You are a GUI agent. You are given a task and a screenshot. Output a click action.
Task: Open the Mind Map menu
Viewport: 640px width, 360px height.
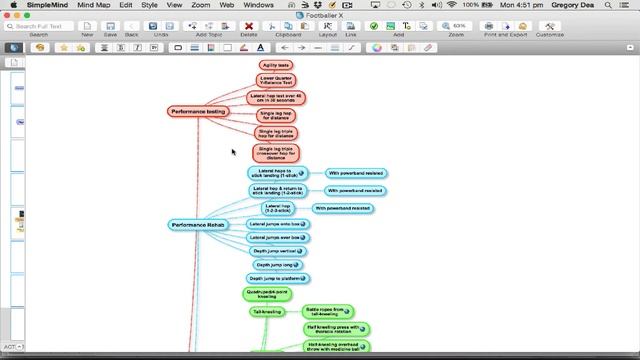click(93, 5)
